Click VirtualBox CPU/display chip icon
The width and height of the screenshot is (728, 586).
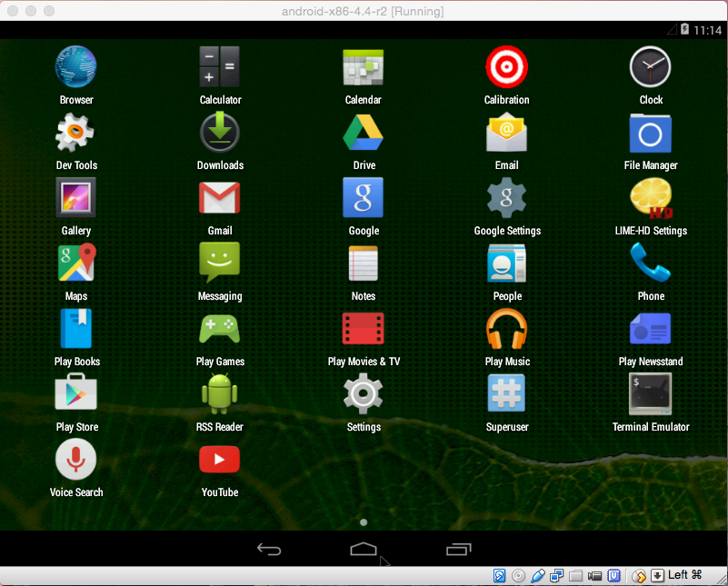[x=613, y=576]
